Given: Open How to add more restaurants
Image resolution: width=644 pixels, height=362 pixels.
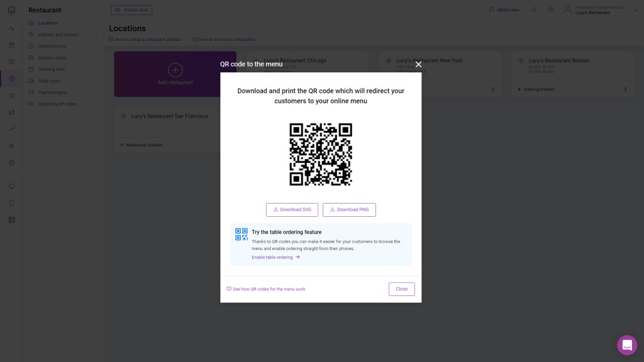Looking at the screenshot, I should click(224, 40).
